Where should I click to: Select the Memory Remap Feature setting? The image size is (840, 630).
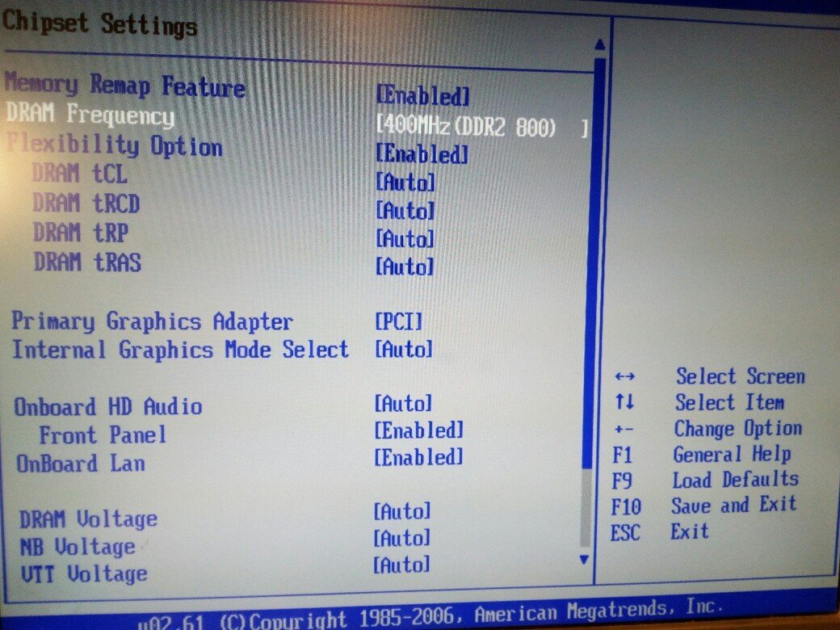[x=125, y=86]
